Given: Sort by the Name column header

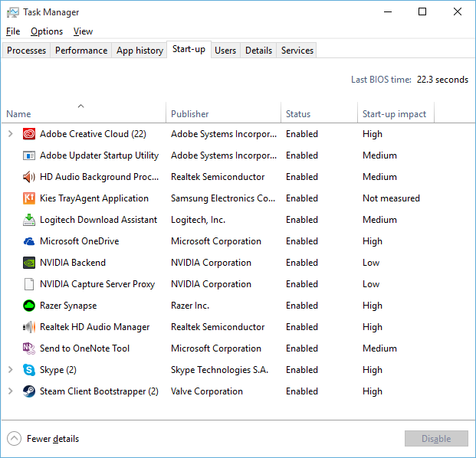Looking at the screenshot, I should click(84, 113).
